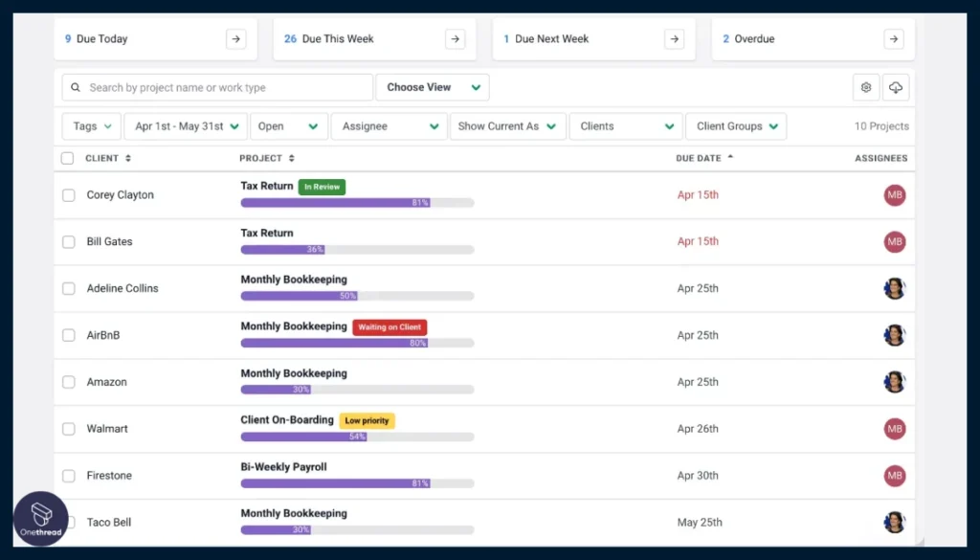
Task: Check the Adeline Collins row checkbox
Action: (69, 289)
